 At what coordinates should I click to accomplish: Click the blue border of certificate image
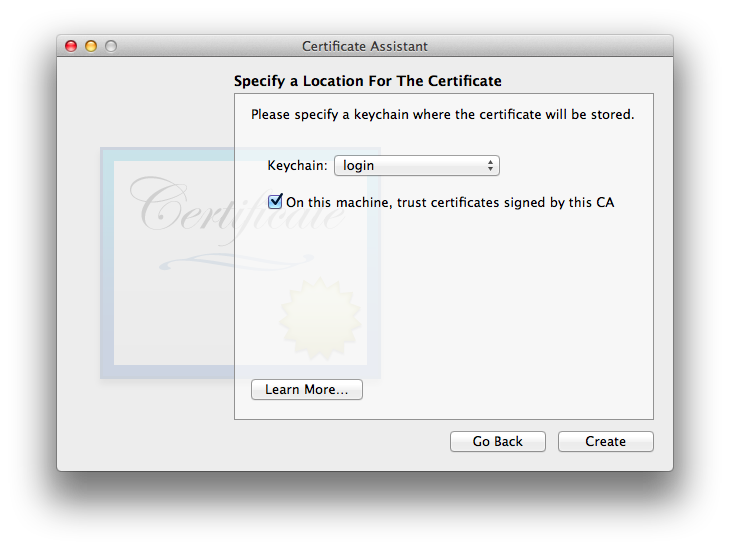[107, 263]
